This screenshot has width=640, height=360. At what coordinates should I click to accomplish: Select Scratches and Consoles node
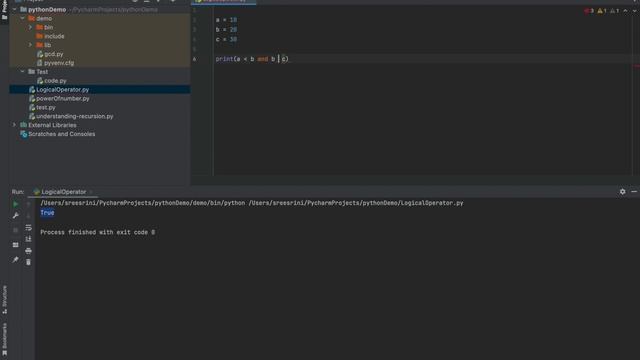58,134
